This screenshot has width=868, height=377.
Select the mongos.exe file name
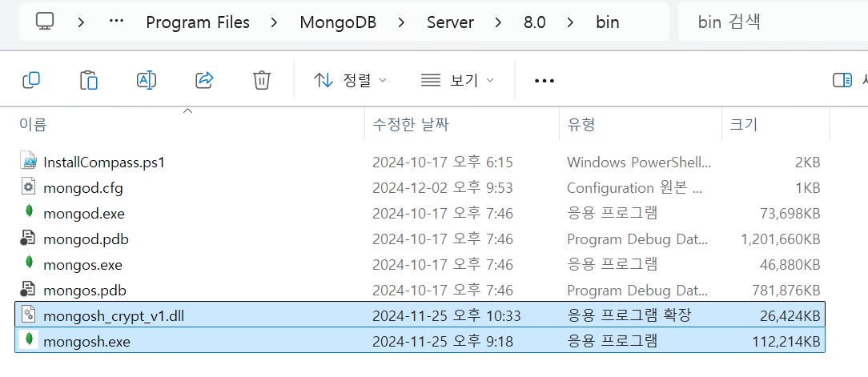(82, 265)
